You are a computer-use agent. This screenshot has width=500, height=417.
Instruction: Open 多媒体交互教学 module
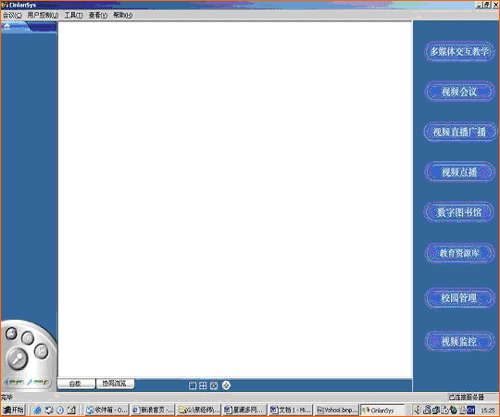click(x=459, y=52)
